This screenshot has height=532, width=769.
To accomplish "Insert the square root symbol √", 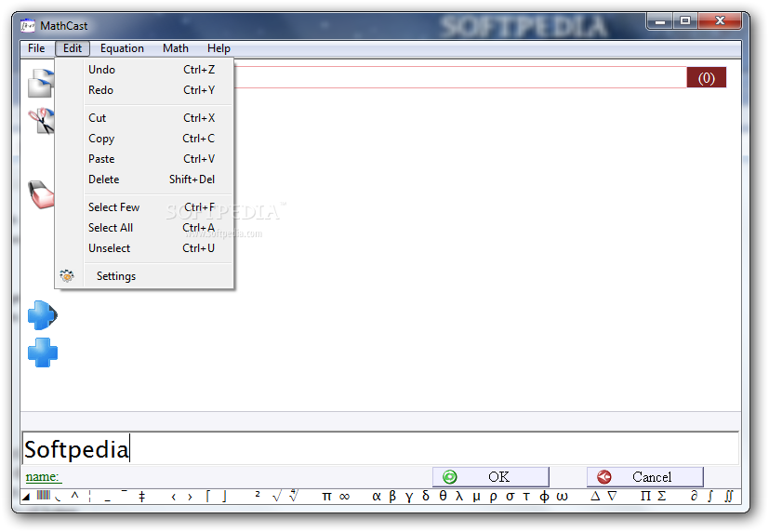I will 276,497.
